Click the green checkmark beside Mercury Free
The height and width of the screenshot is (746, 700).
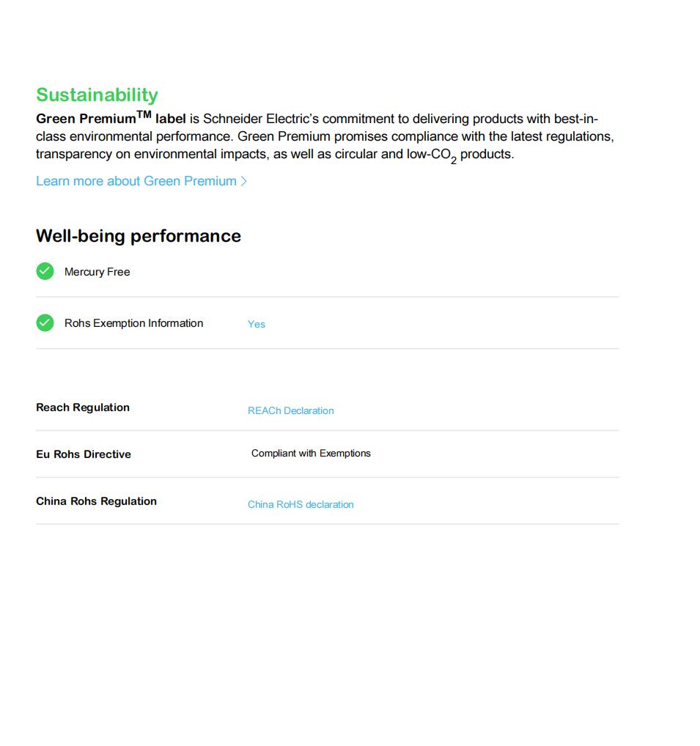click(45, 271)
